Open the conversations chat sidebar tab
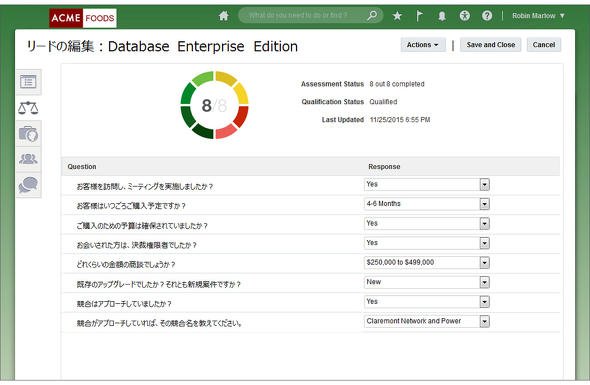 point(29,185)
